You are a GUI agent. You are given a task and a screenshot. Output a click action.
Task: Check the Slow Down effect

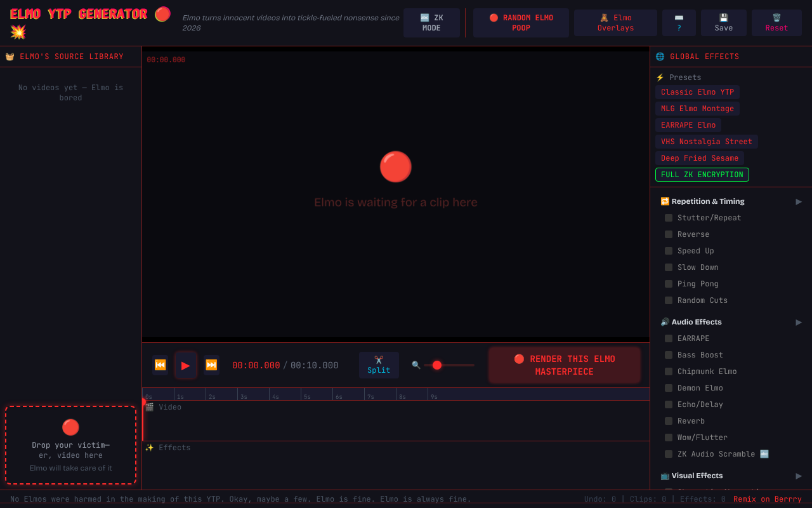pyautogui.click(x=669, y=267)
